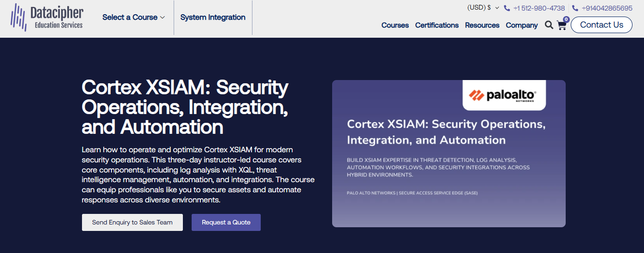Click phone icon beside +1 512-980-4738
The width and height of the screenshot is (644, 253).
click(x=507, y=8)
